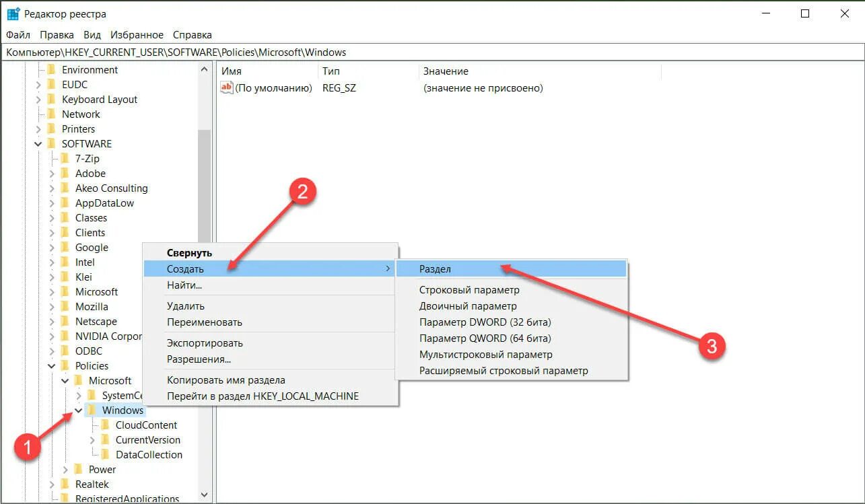Select the CloudContent tree item
865x504 pixels.
146,425
